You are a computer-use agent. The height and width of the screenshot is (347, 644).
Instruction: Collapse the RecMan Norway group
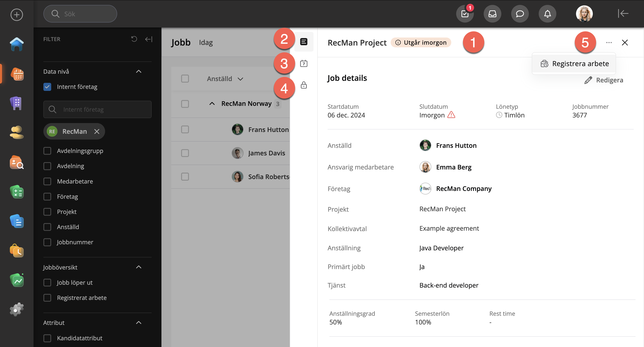pyautogui.click(x=212, y=104)
